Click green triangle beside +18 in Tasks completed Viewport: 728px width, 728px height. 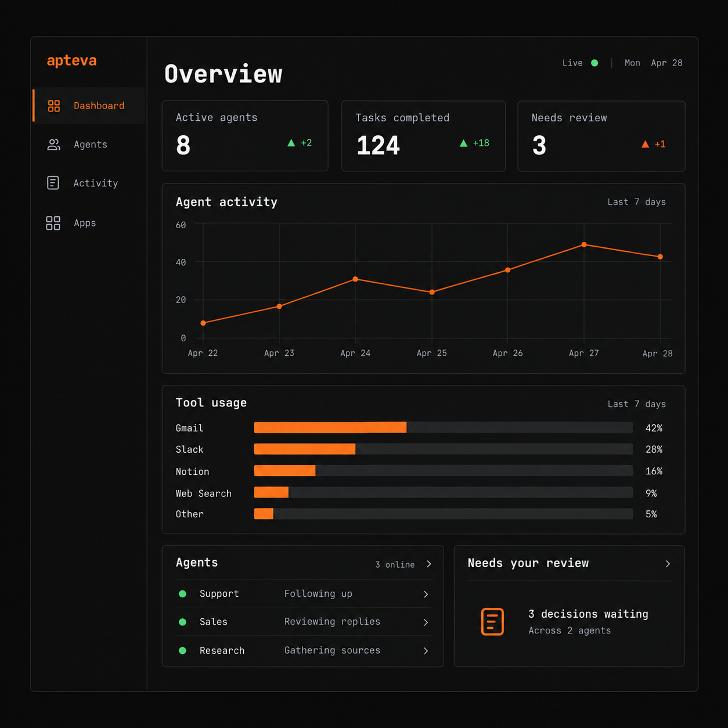(463, 143)
